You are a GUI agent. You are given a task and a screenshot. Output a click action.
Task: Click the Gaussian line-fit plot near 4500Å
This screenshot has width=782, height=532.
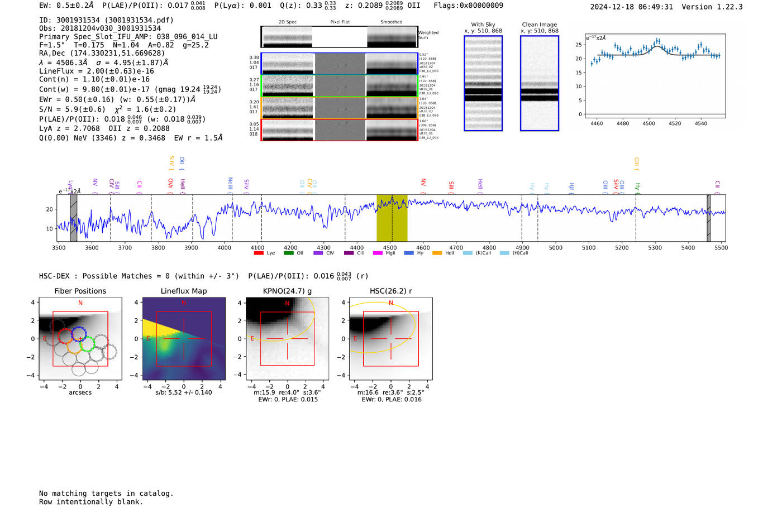click(655, 76)
